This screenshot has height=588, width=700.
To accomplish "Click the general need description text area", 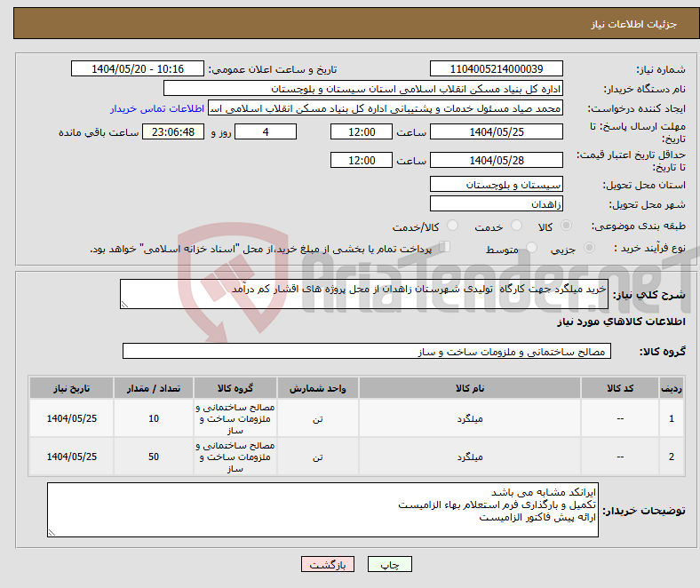I will (x=364, y=294).
